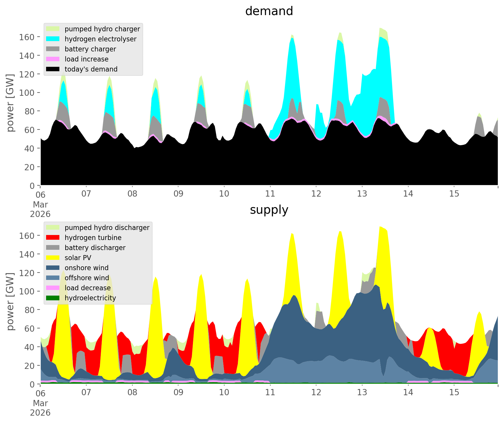This screenshot has height=423, width=504.
Task: Click date tick 11 on demand chart axis
Action: (x=270, y=194)
